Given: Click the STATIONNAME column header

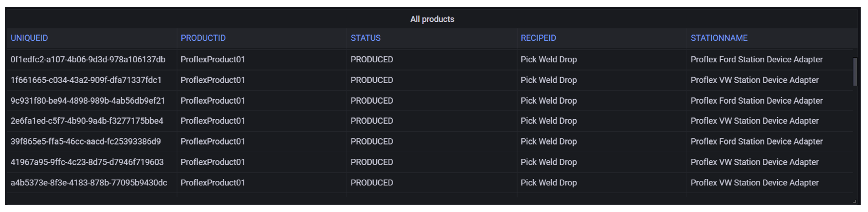Looking at the screenshot, I should (719, 38).
